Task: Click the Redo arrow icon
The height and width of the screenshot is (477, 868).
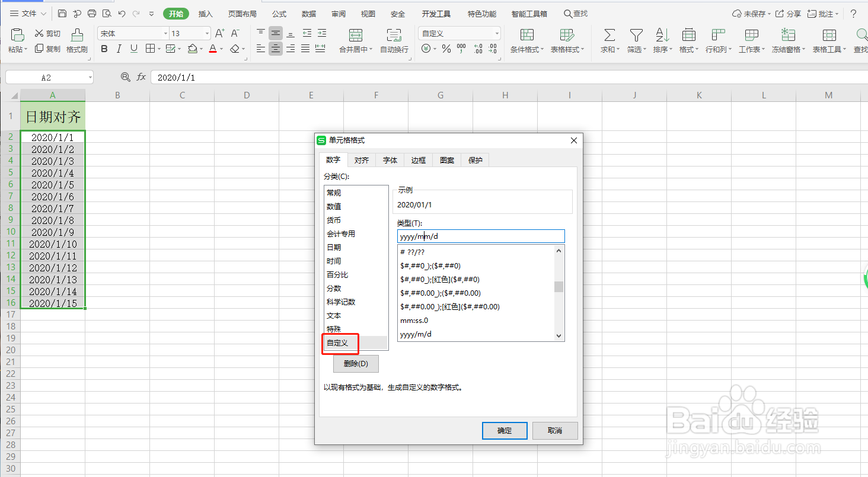Action: [x=136, y=14]
